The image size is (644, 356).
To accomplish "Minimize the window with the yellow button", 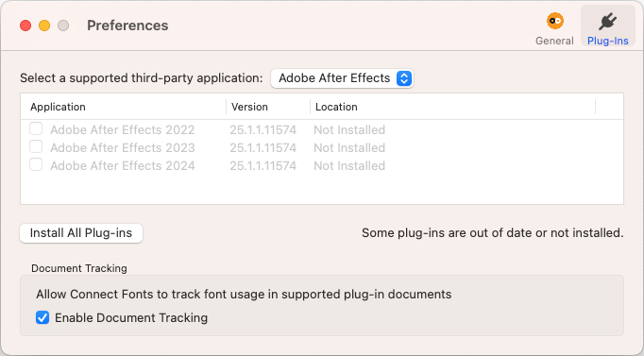I will click(44, 25).
